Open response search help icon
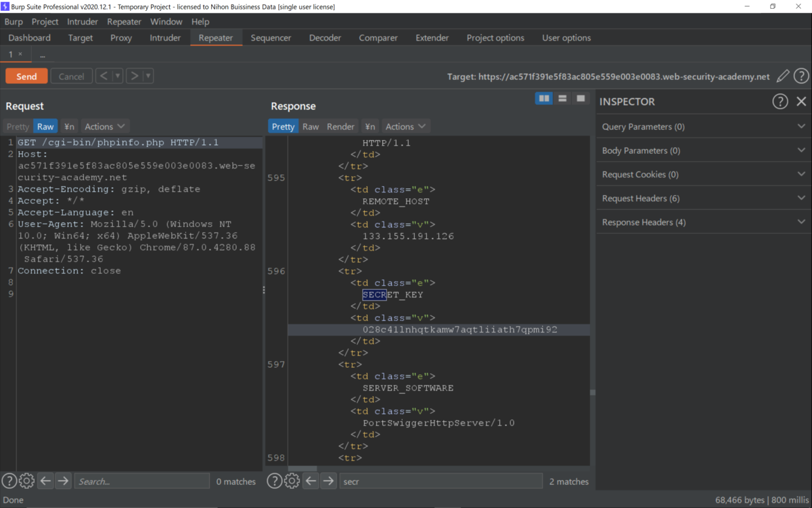812x508 pixels. click(x=274, y=481)
